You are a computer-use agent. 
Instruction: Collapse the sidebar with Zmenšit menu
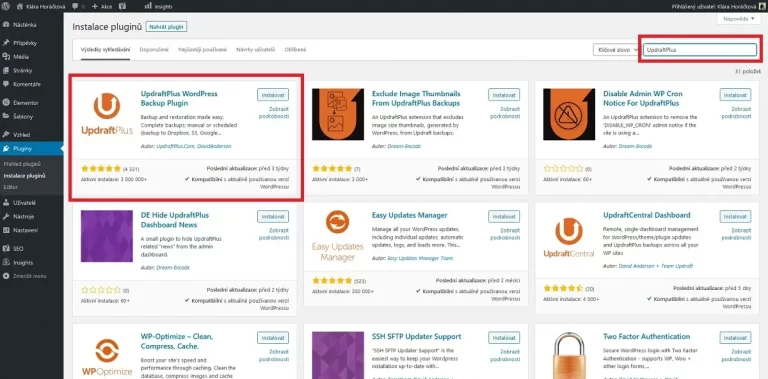pos(24,276)
